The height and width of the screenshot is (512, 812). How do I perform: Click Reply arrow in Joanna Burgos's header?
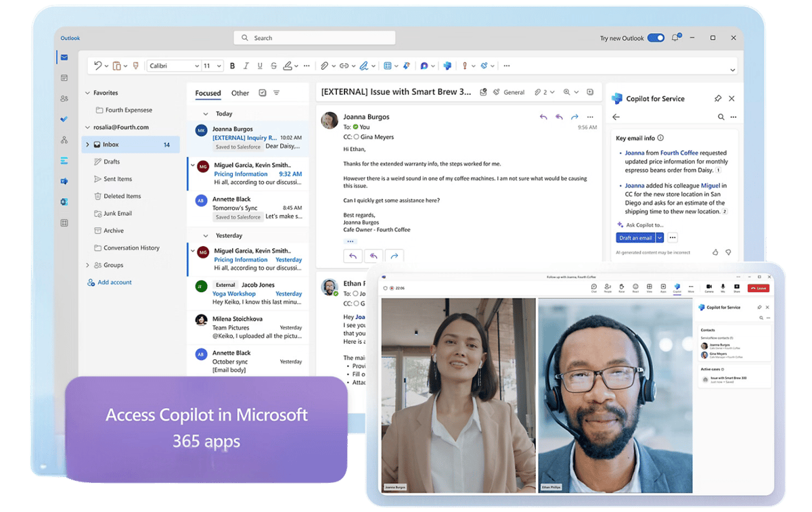543,117
